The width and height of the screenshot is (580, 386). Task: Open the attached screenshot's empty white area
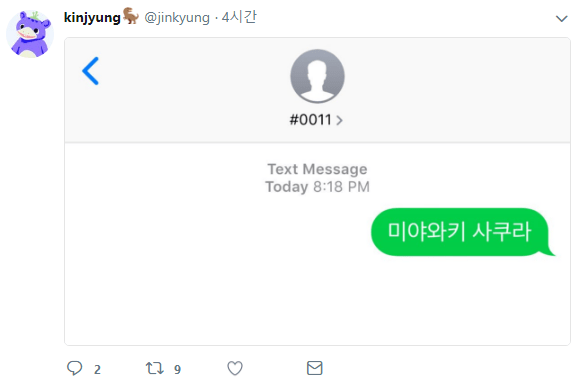317,299
